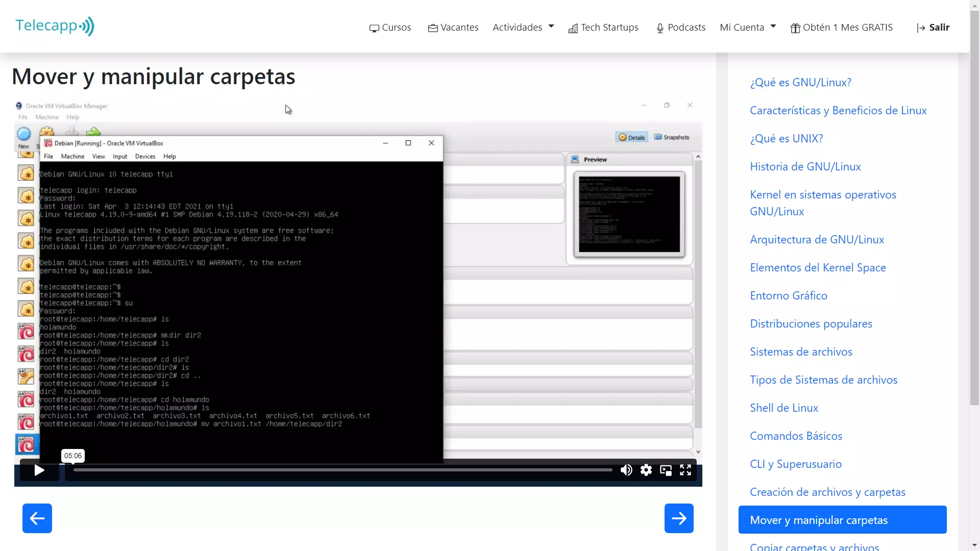The width and height of the screenshot is (980, 551).
Task: Open Podcasts page
Action: coord(680,28)
